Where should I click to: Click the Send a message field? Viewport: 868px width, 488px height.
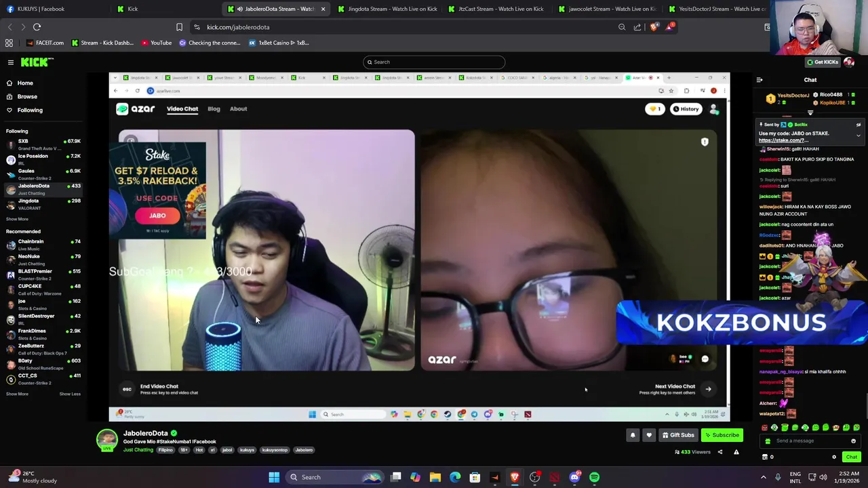[810, 441]
